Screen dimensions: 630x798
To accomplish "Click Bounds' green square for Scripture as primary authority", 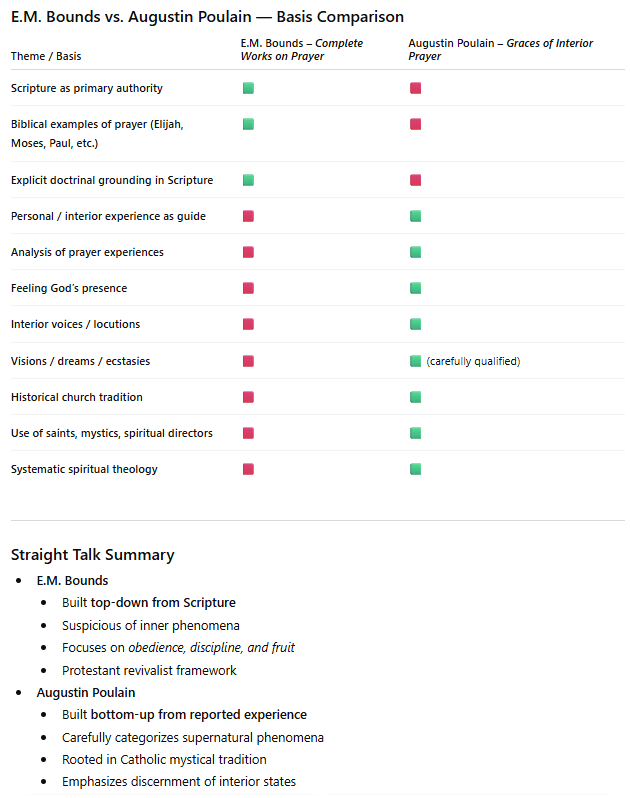I will point(248,88).
